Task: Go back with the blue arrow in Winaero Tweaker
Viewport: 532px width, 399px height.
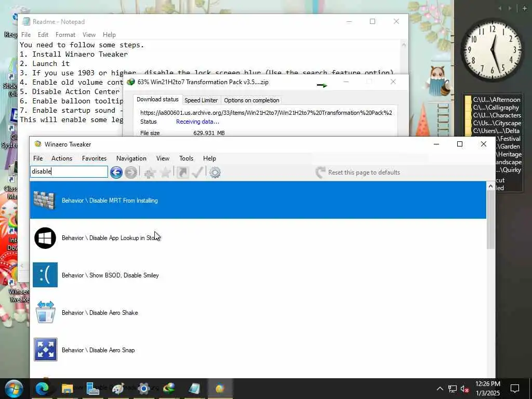Action: [x=116, y=172]
